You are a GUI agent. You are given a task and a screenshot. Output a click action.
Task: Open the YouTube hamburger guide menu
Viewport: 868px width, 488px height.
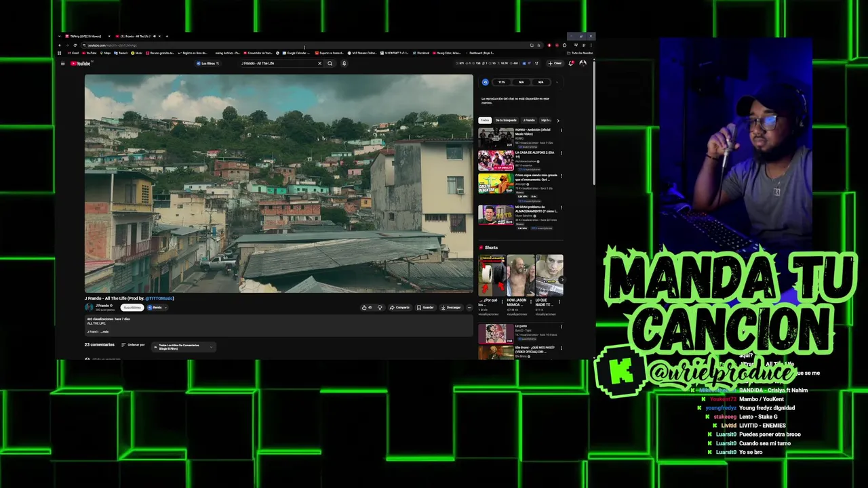click(x=62, y=64)
